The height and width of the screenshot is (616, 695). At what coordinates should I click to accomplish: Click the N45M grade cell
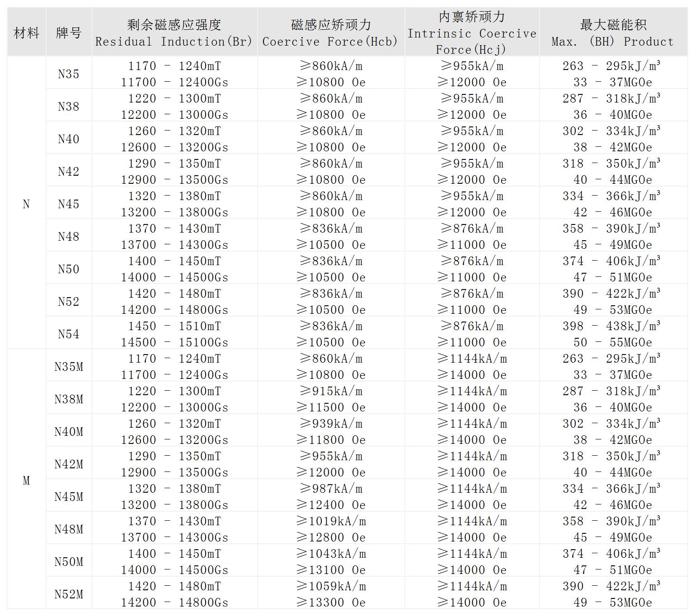(69, 497)
